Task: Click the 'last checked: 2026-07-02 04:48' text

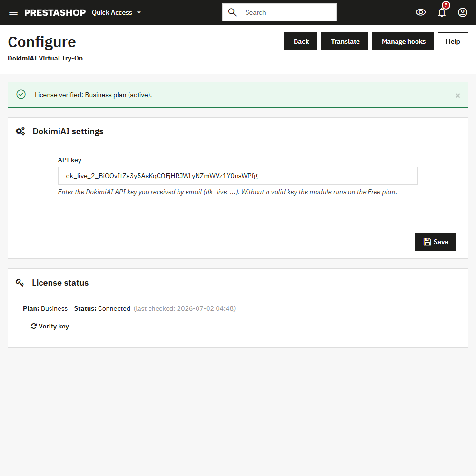Action: (x=185, y=309)
